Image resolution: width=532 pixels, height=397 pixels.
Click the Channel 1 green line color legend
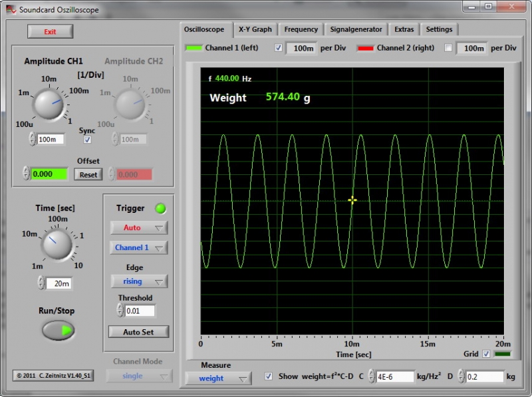coord(194,49)
